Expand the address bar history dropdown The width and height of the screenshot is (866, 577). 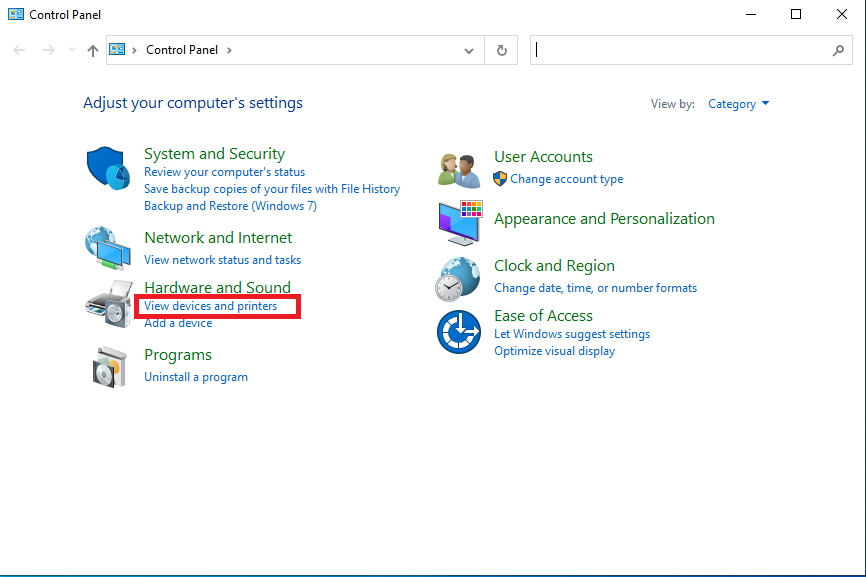[x=470, y=50]
